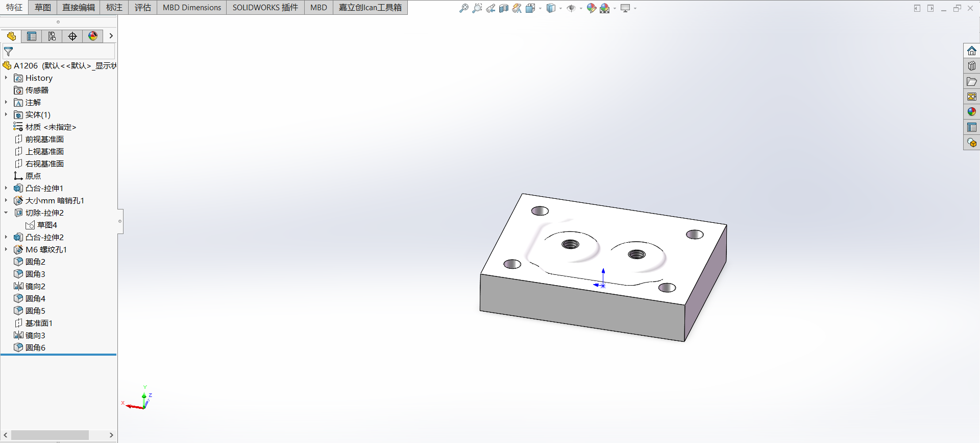
Task: Click the View Orientation cube icon
Action: 530,8
